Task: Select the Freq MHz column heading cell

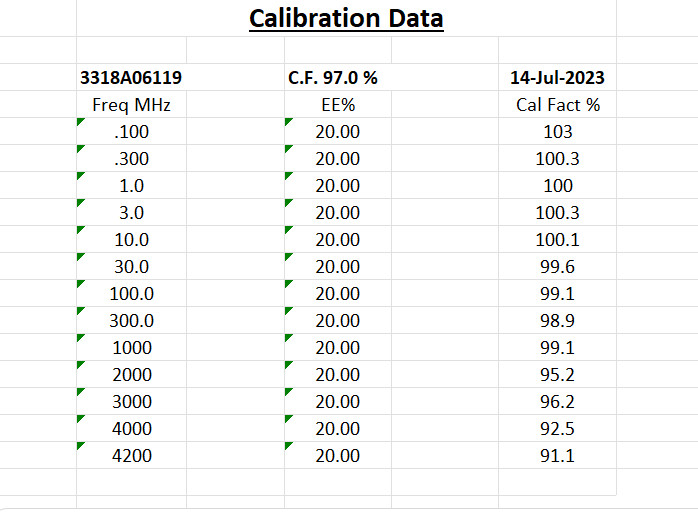Action: point(131,104)
